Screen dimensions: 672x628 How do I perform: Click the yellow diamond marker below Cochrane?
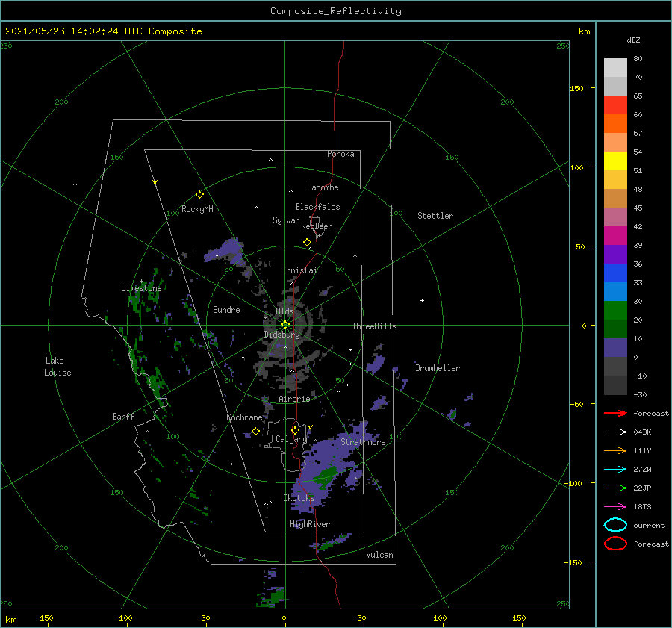[x=255, y=431]
